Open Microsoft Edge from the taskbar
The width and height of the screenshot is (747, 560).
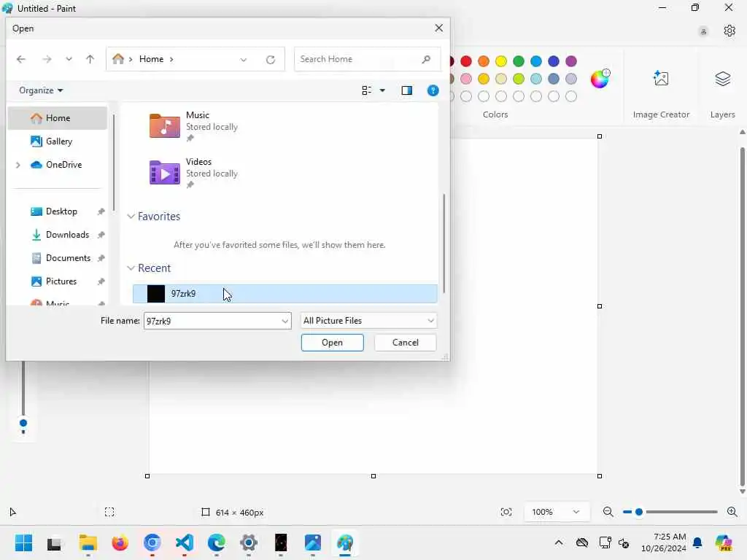tap(216, 542)
